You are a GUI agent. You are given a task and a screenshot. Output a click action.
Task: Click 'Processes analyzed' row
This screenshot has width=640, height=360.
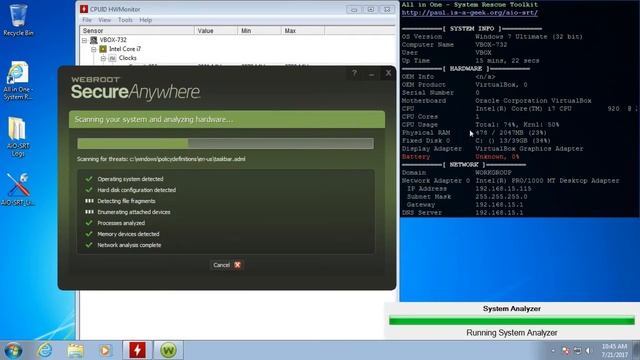click(115, 223)
